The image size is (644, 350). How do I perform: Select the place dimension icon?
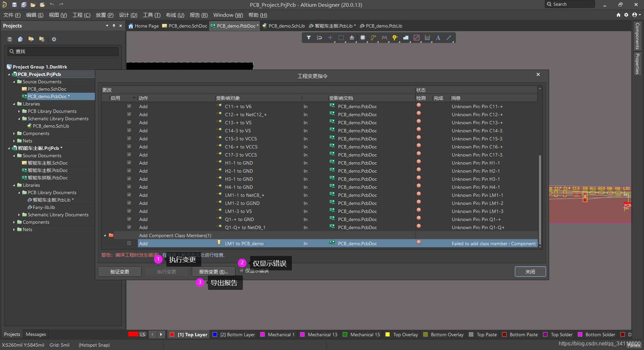[x=427, y=38]
